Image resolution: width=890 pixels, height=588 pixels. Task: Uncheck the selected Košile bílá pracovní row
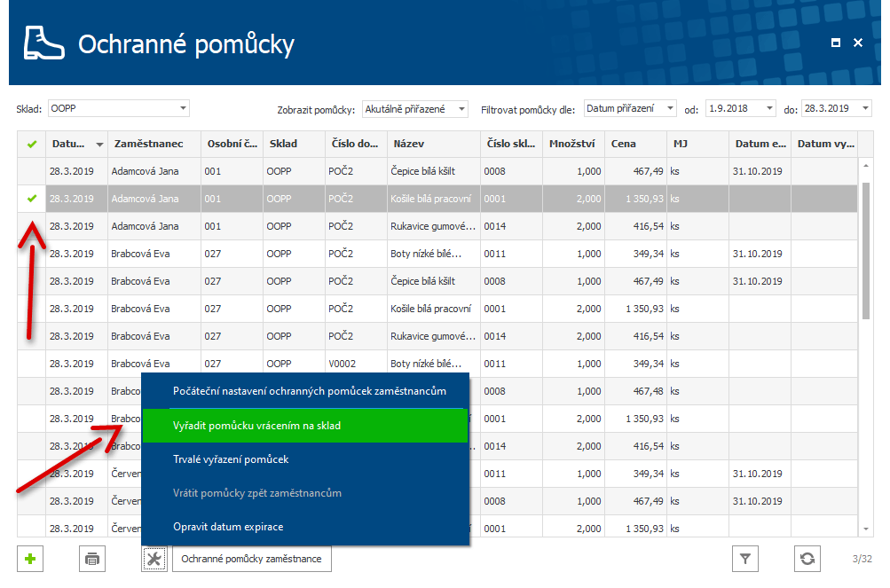32,199
